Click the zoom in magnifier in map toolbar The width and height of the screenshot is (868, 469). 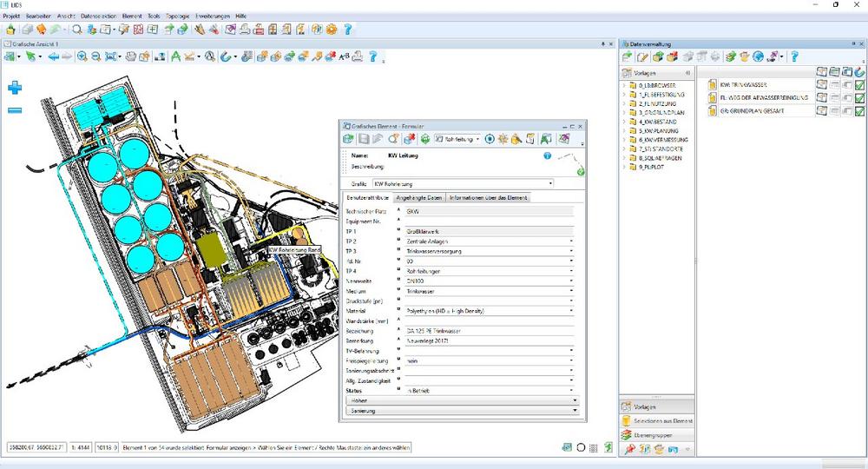(x=81, y=57)
